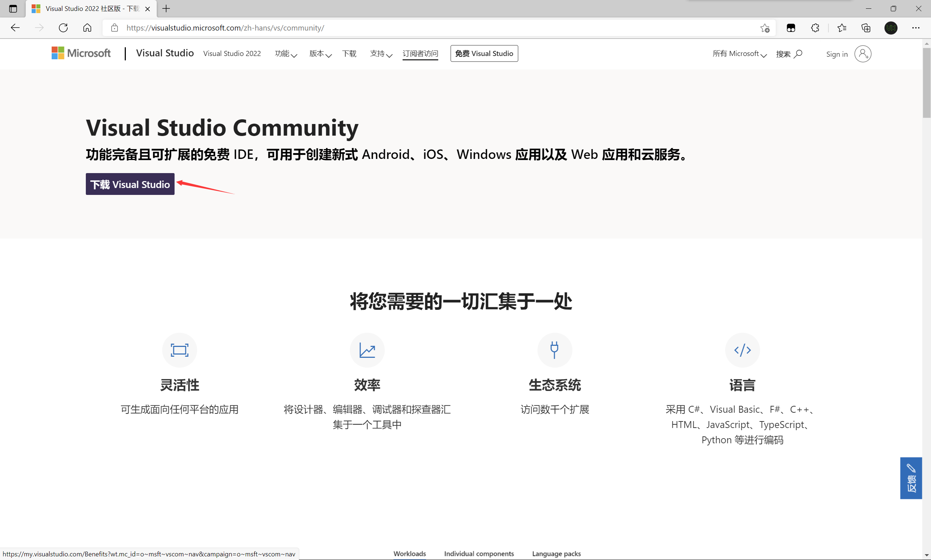This screenshot has width=931, height=560.
Task: Click the 访问数千个扩展 description text
Action: pos(555,409)
